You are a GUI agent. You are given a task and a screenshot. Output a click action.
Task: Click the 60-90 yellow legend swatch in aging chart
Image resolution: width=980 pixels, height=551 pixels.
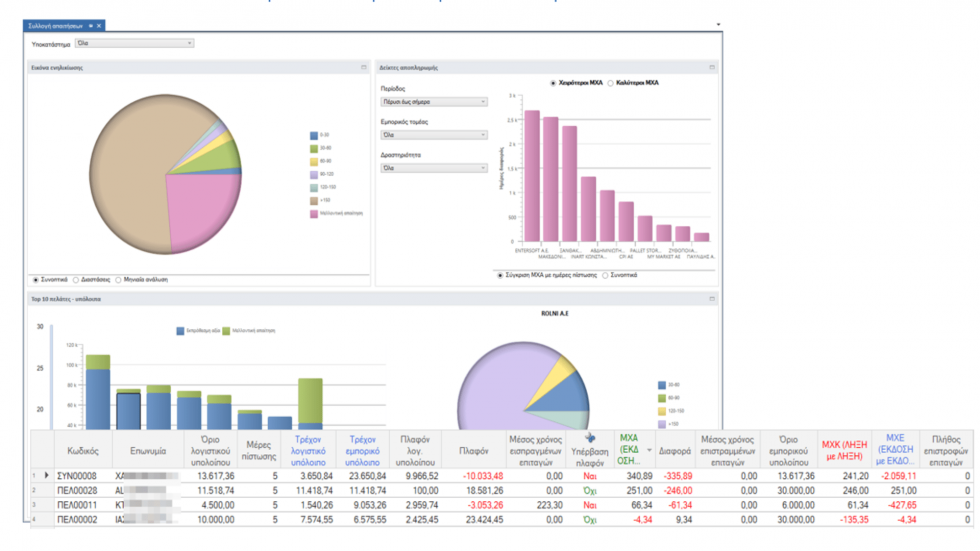coord(314,162)
